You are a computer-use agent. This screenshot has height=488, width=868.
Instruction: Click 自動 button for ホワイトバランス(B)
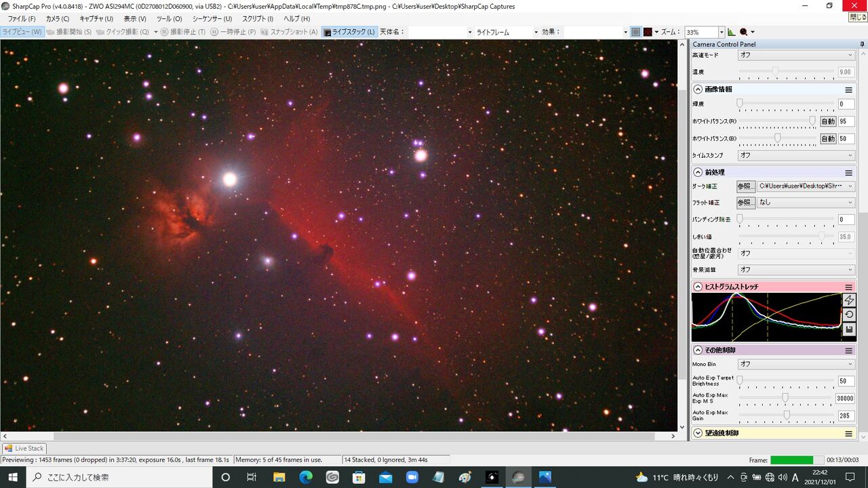click(x=828, y=138)
